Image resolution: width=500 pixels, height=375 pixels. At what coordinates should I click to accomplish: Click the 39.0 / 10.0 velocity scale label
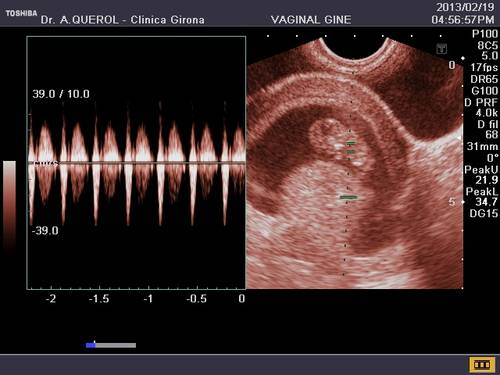61,94
